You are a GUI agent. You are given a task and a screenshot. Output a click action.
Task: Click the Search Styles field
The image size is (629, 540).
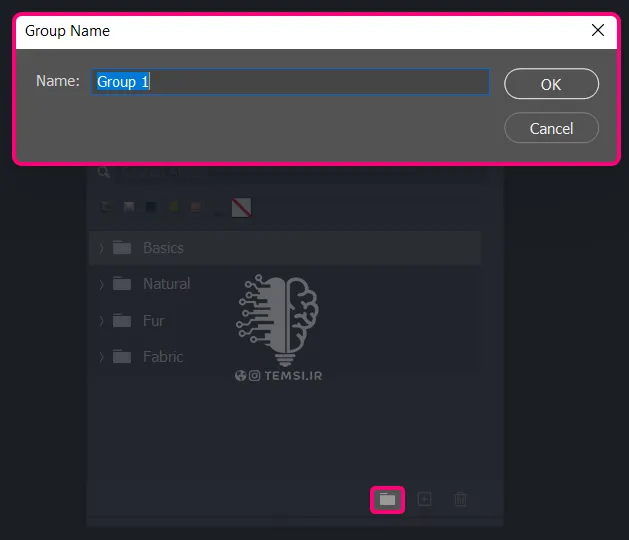coord(301,173)
